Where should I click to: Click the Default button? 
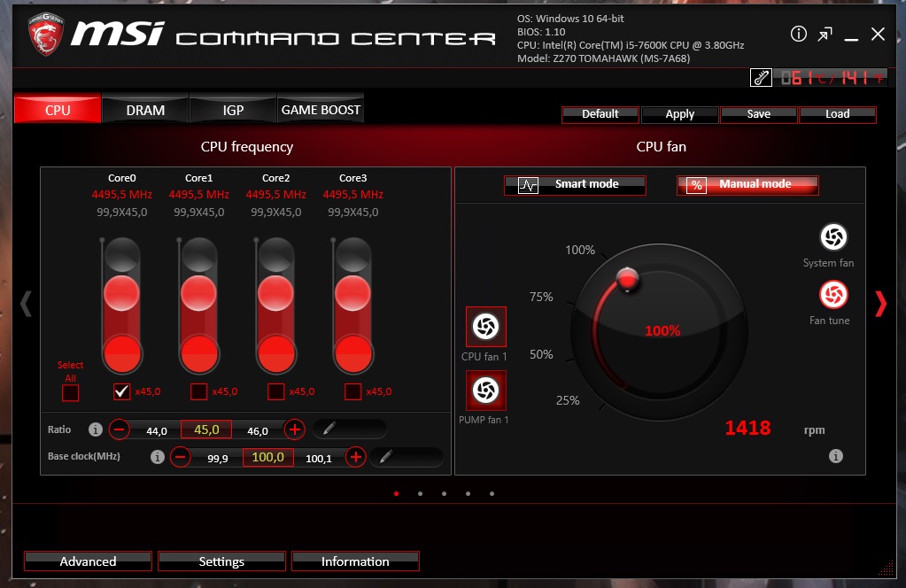point(600,114)
